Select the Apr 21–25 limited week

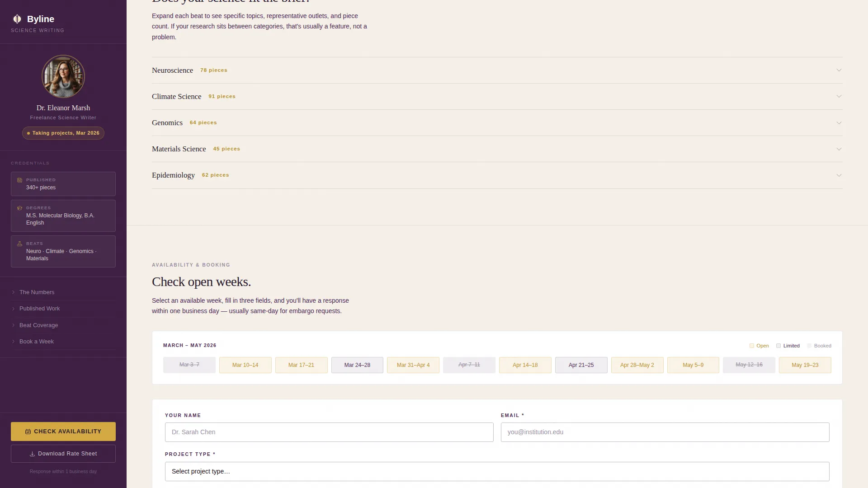point(581,365)
